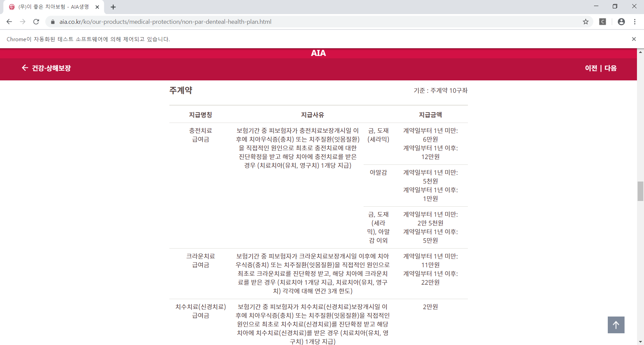This screenshot has height=345, width=644.
Task: Select the (무)이 좋은 치아보험 tab
Action: tap(54, 7)
